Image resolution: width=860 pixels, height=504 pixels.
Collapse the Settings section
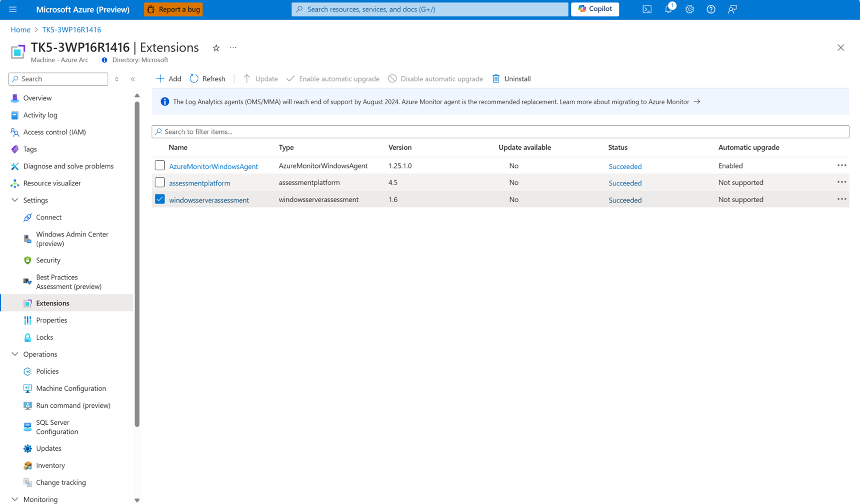(15, 200)
